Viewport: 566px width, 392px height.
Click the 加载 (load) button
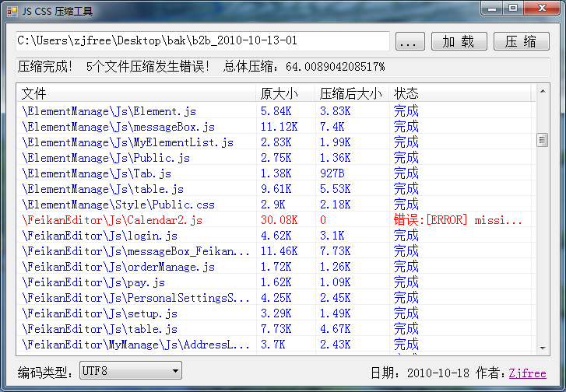[x=459, y=41]
